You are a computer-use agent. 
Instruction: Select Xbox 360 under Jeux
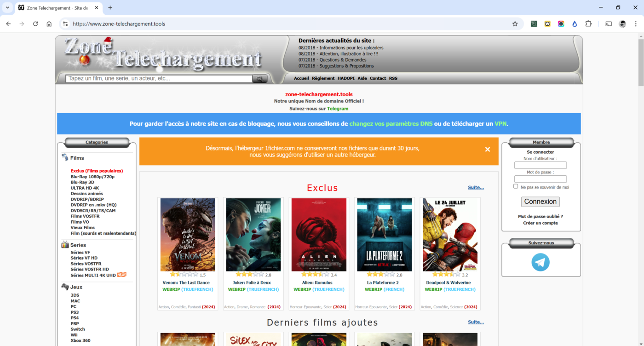click(80, 340)
